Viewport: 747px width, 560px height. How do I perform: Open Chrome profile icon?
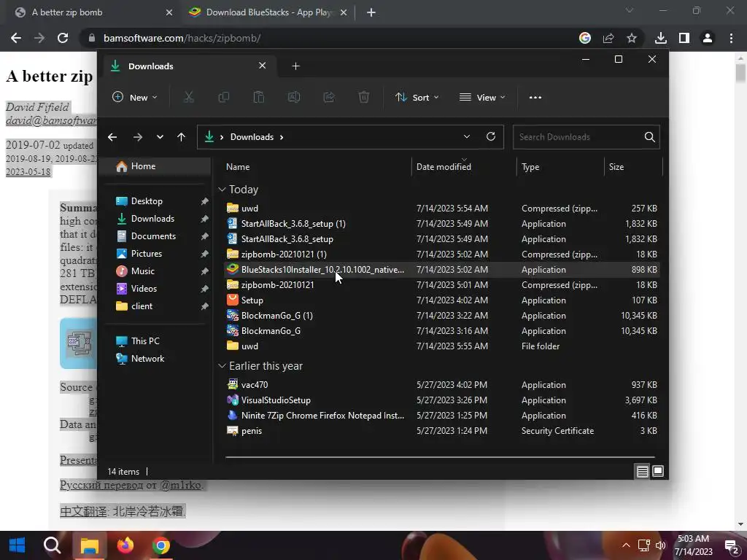click(x=708, y=38)
